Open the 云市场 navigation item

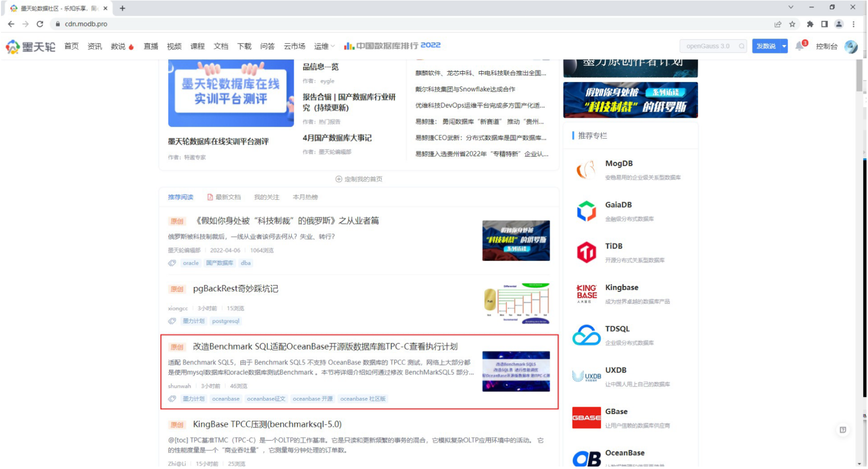pos(294,46)
